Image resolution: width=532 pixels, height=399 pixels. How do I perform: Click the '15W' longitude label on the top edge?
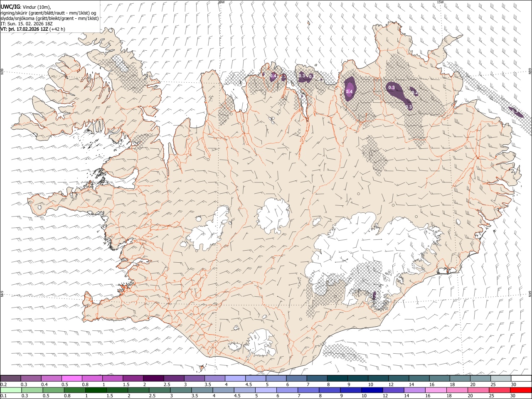click(440, 2)
